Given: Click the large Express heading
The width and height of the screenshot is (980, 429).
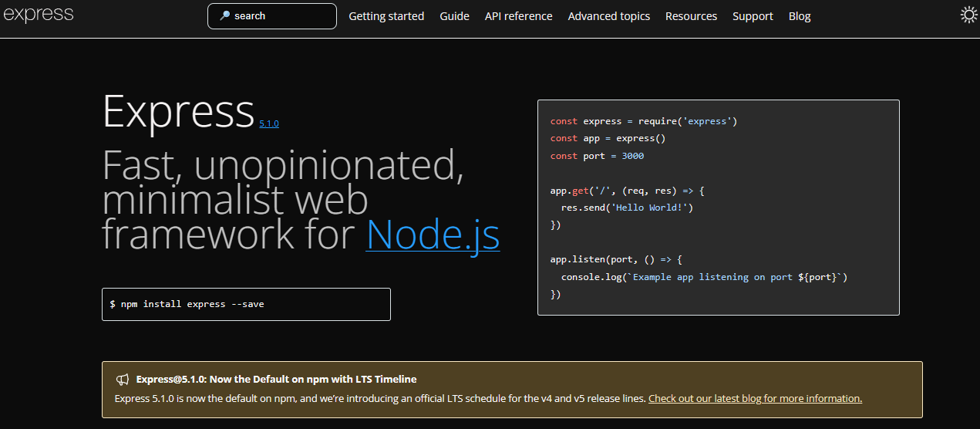Looking at the screenshot, I should pos(178,111).
